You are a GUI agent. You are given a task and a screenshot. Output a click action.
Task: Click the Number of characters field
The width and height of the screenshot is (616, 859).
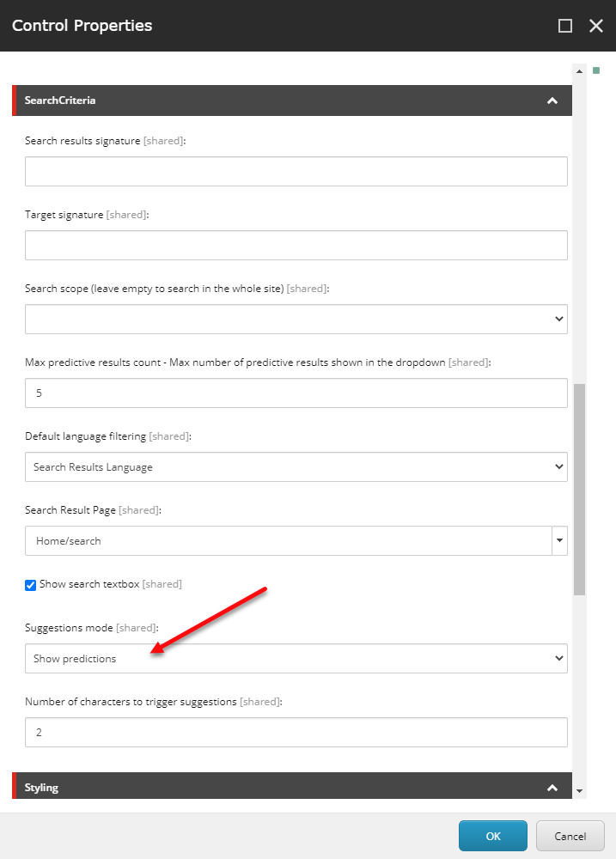(296, 733)
